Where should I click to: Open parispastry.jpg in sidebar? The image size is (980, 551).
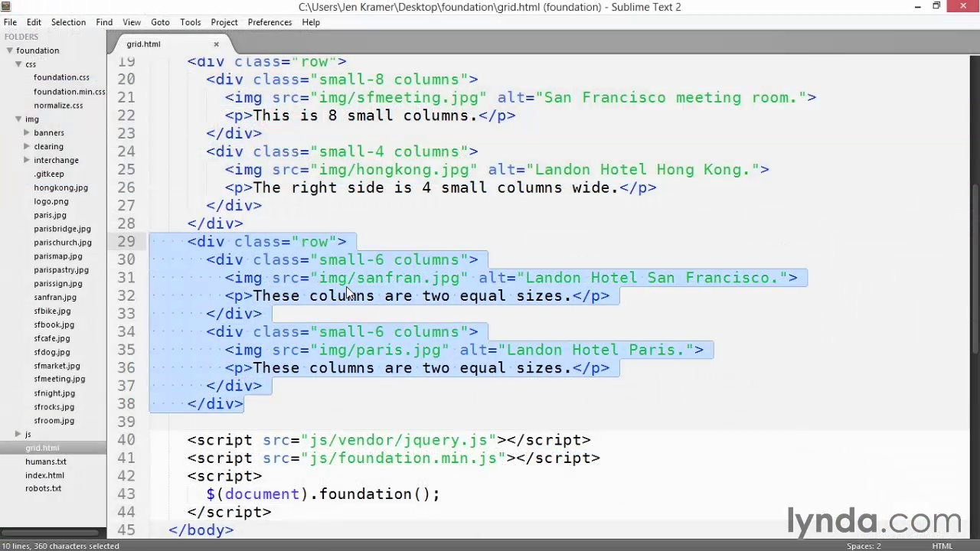pyautogui.click(x=61, y=270)
